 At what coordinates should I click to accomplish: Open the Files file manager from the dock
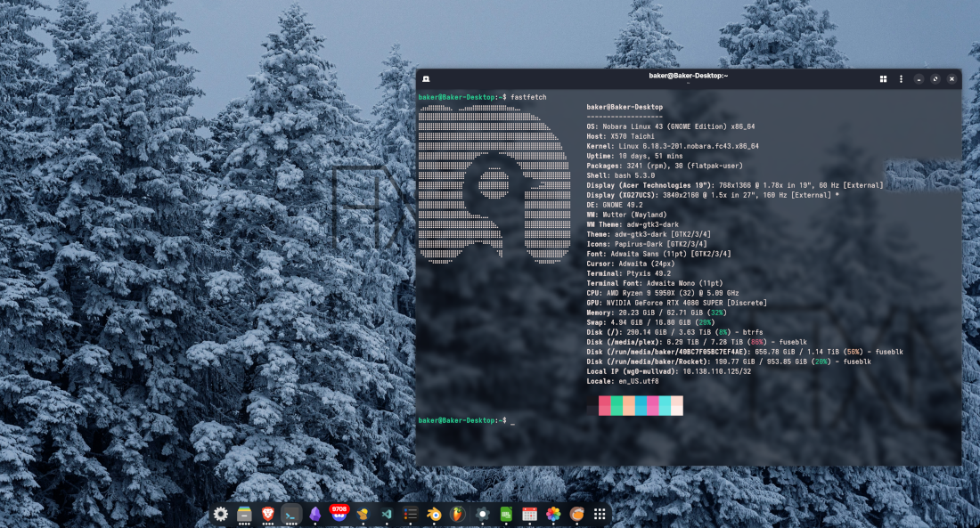point(245,514)
